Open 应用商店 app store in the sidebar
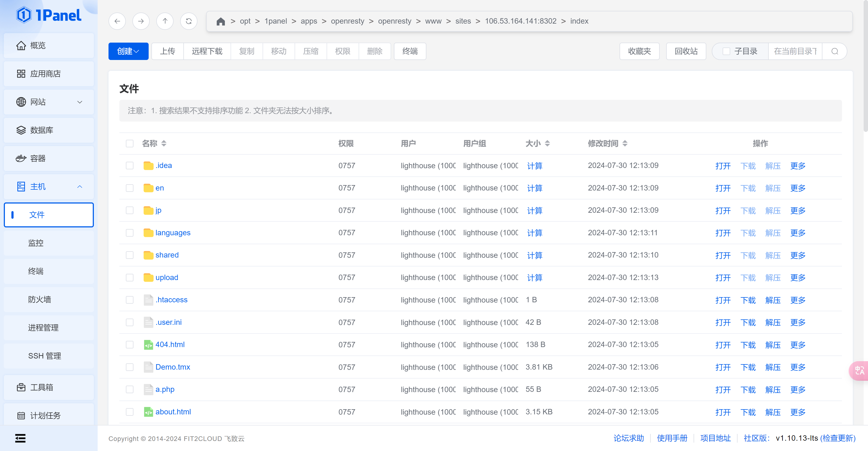868x451 pixels. (x=49, y=74)
